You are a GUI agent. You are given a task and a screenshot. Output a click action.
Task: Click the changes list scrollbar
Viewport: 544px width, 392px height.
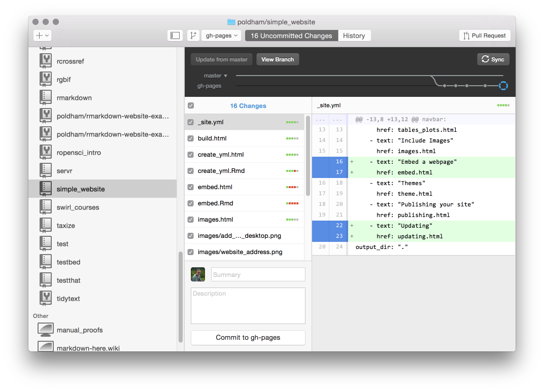pos(308,156)
